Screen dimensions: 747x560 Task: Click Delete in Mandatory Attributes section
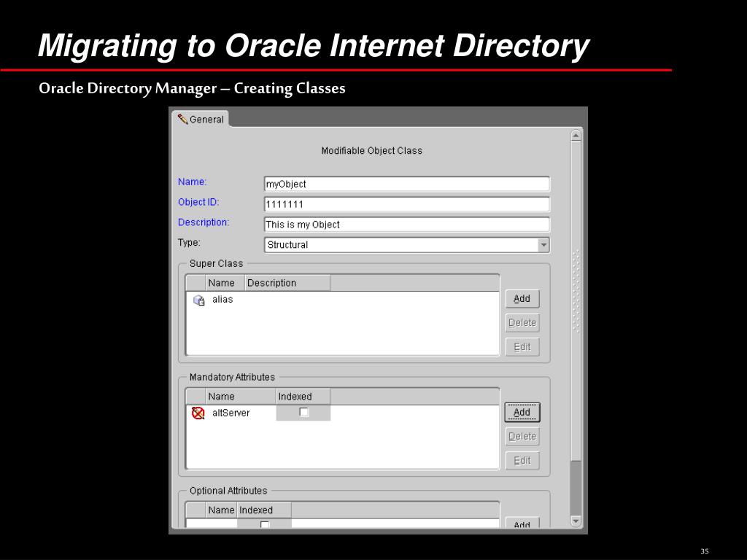(522, 437)
